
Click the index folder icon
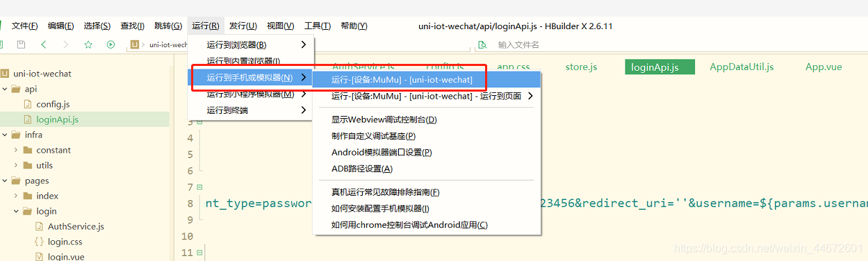click(28, 196)
